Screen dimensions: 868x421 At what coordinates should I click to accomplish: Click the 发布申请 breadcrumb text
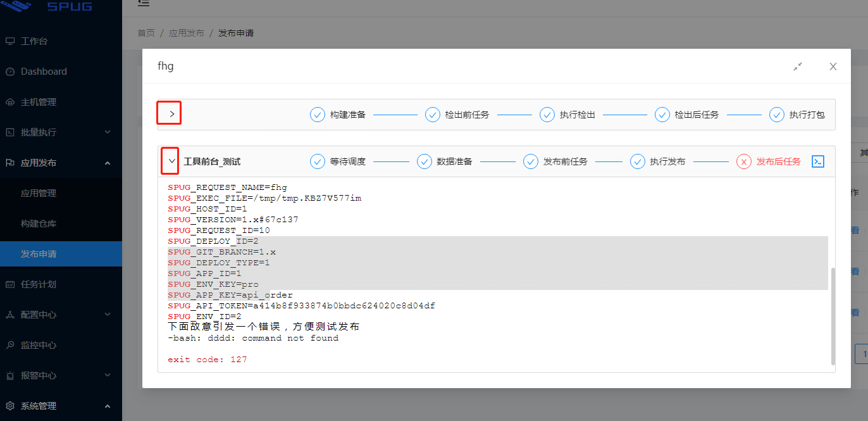pos(236,33)
